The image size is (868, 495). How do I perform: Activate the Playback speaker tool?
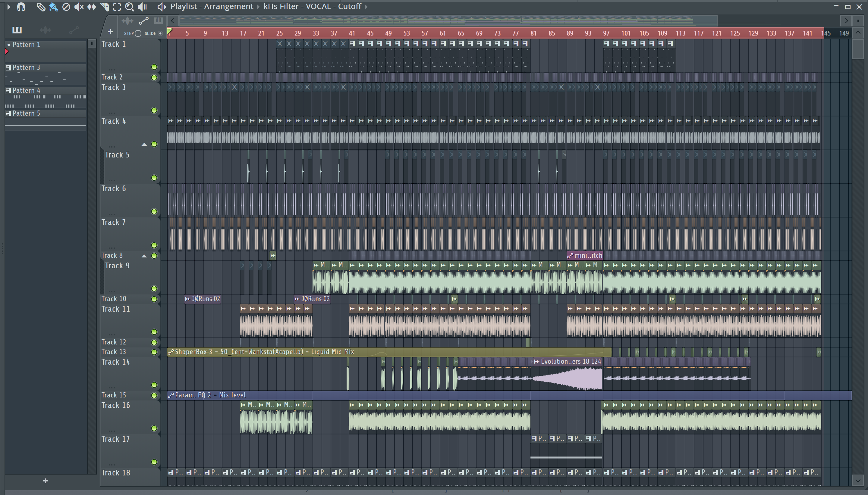coord(142,7)
